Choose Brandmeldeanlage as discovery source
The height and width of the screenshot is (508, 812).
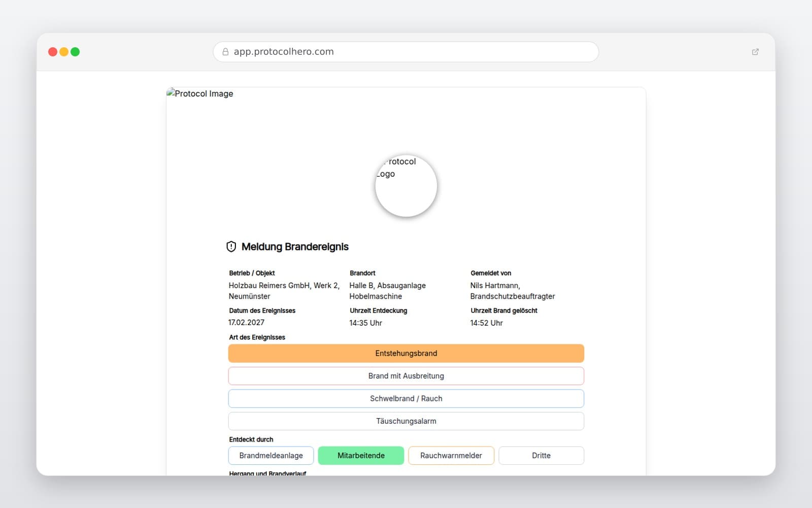271,456
